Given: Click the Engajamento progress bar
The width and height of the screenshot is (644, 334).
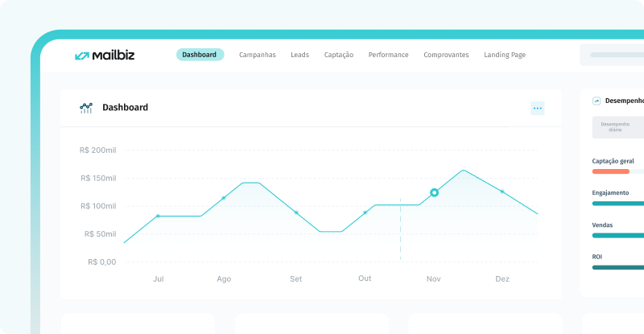Looking at the screenshot, I should coord(618,204).
